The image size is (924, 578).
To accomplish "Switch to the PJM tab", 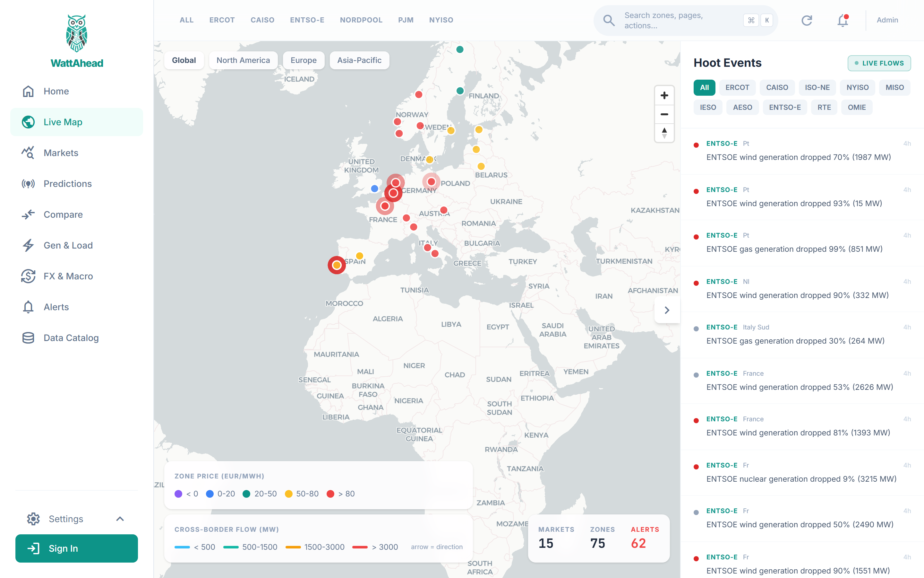I will (406, 20).
